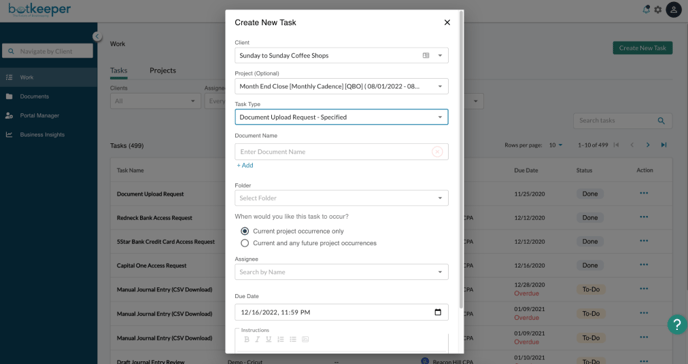Image resolution: width=688 pixels, height=364 pixels.
Task: Open Documents in the sidebar
Action: (48, 96)
